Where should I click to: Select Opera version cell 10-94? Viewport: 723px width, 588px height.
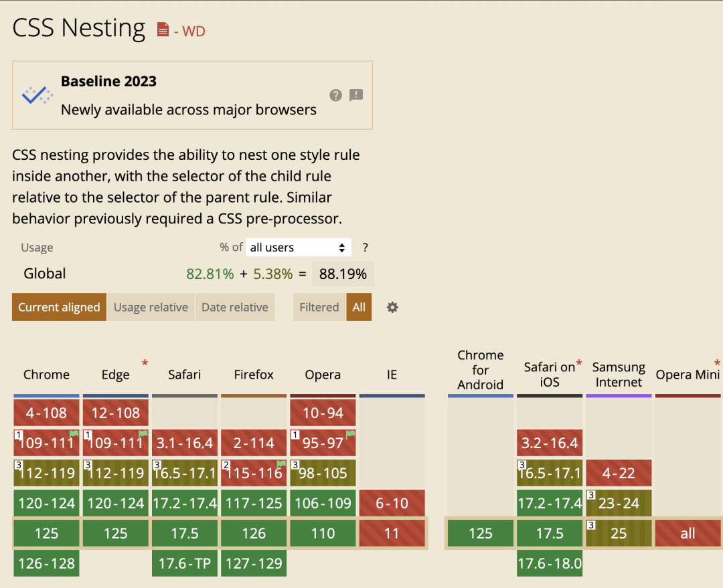pyautogui.click(x=323, y=413)
